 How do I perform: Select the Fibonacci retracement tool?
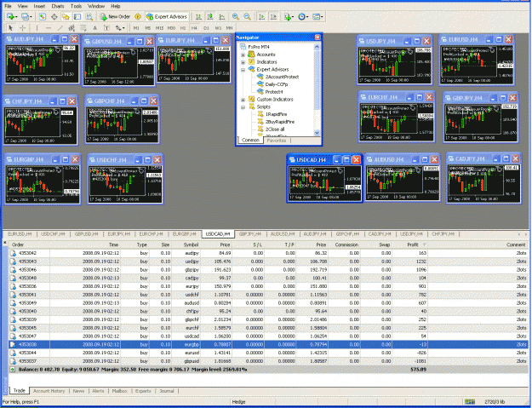[83, 28]
